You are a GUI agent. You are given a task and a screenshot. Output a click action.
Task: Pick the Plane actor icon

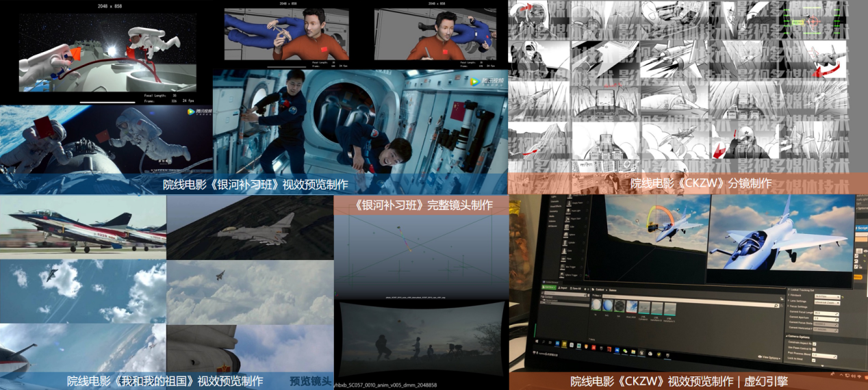click(x=563, y=259)
